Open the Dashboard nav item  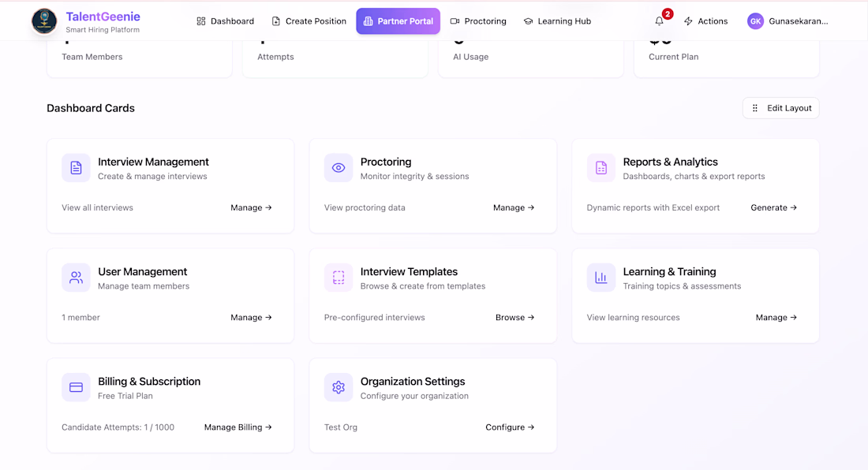pos(226,21)
